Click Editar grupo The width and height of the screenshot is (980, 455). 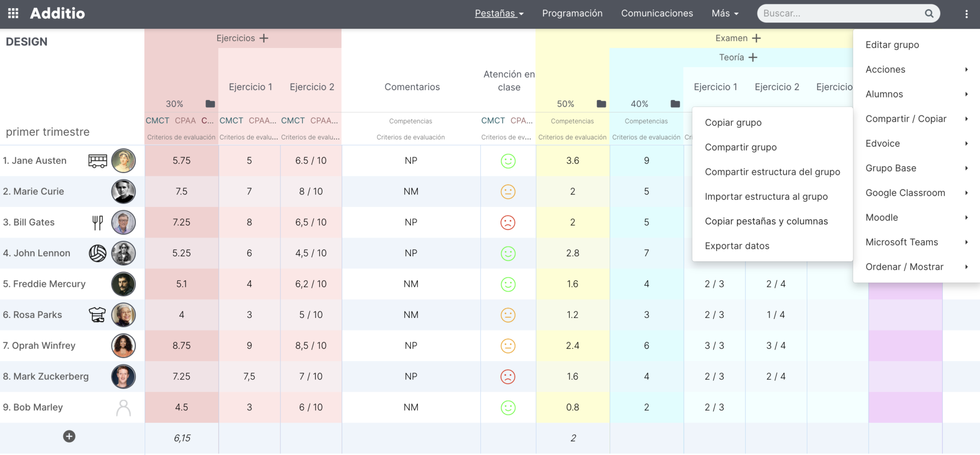point(892,45)
